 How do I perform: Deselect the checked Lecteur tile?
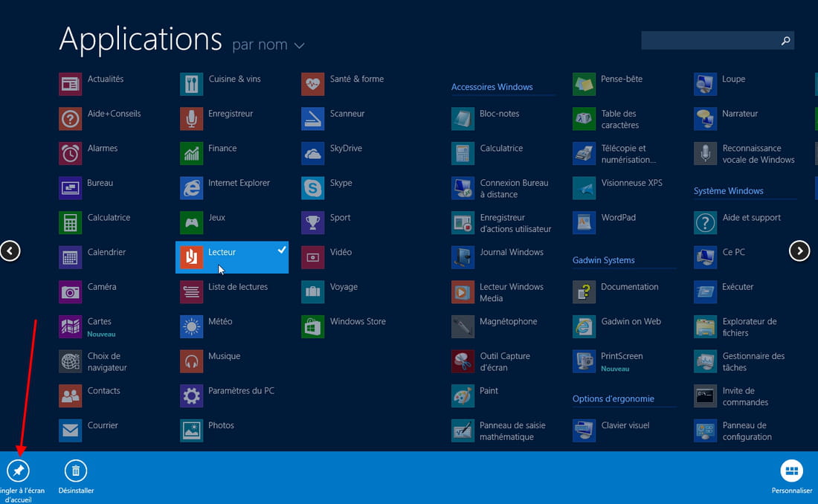click(x=231, y=257)
